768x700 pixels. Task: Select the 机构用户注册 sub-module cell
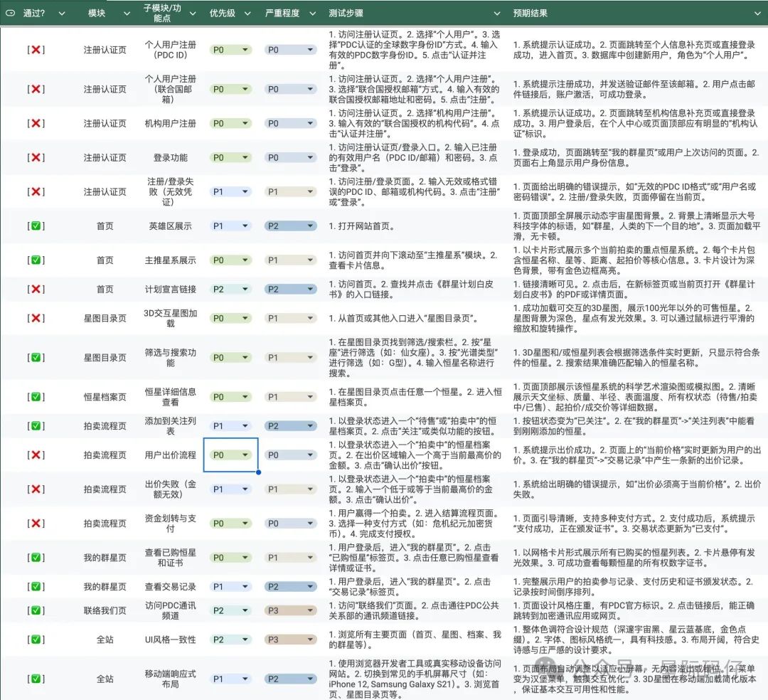coord(169,122)
